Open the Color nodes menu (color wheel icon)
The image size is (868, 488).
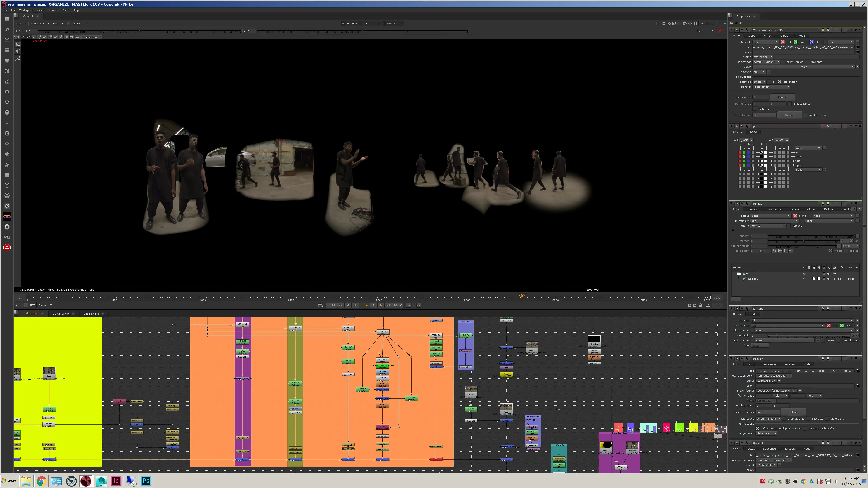(x=7, y=61)
